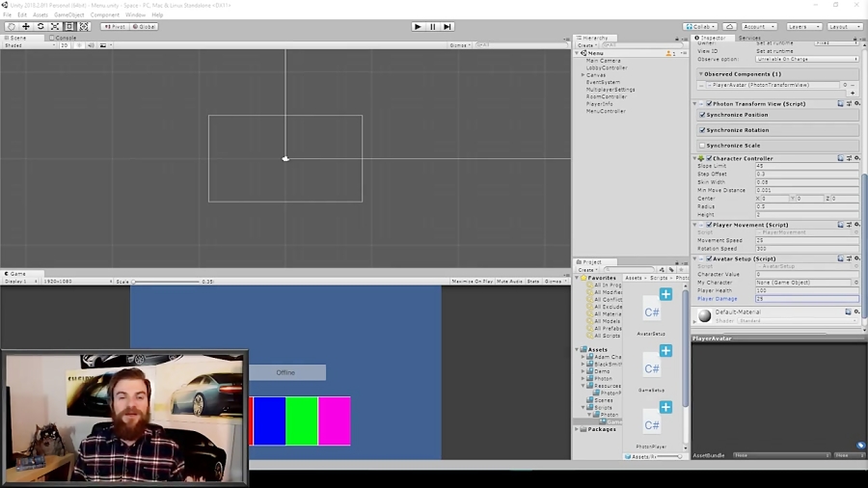Open Avatar Setup gear settings
The height and width of the screenshot is (488, 868).
pos(857,258)
